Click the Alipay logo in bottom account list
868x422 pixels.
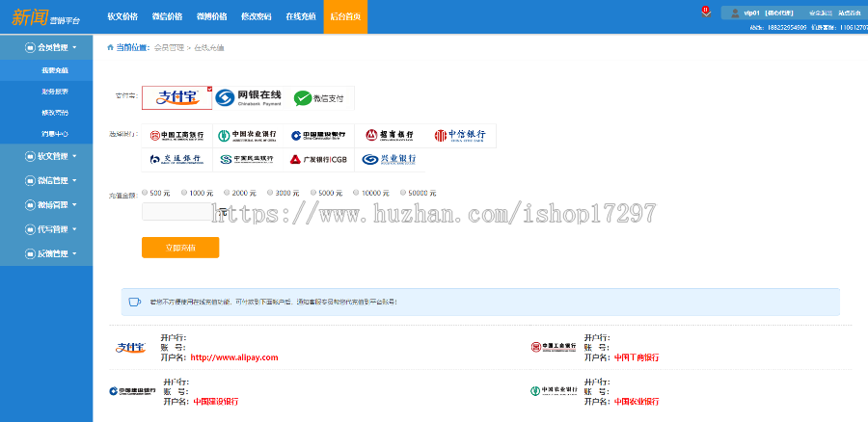(x=131, y=348)
